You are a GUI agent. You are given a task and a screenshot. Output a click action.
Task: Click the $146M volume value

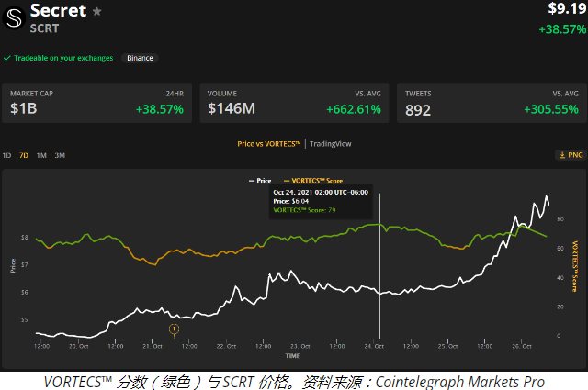[232, 108]
